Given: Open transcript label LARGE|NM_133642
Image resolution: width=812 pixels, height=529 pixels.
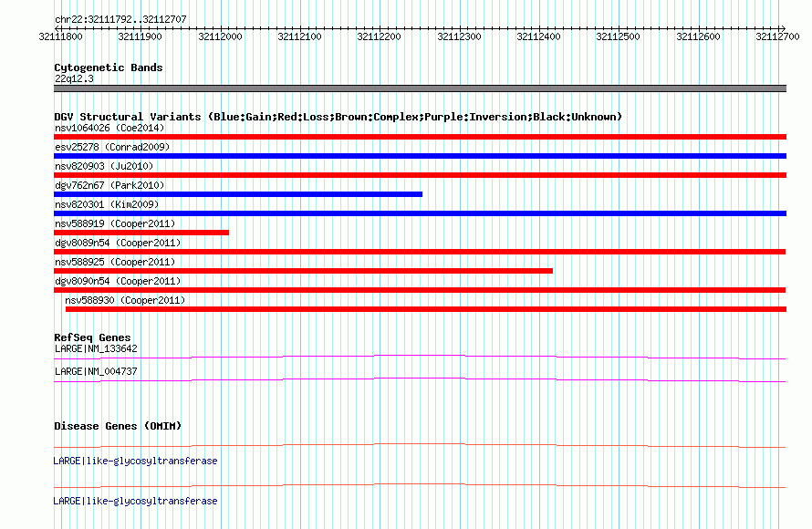Looking at the screenshot, I should [x=96, y=349].
